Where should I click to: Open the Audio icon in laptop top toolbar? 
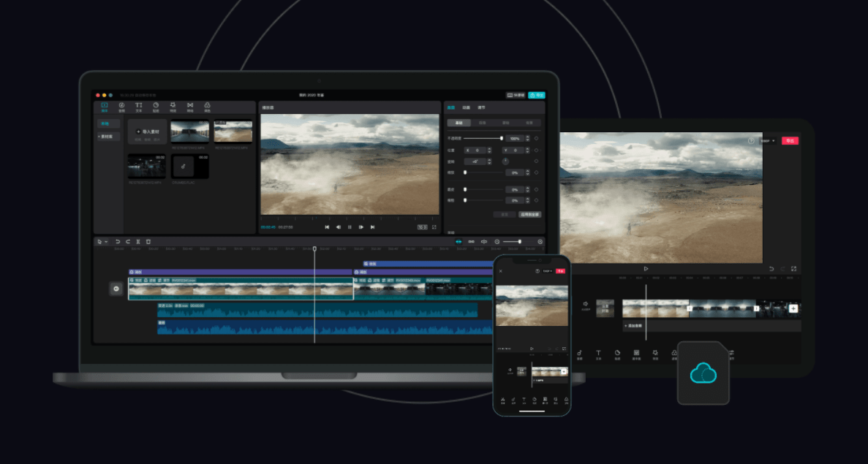coord(121,107)
